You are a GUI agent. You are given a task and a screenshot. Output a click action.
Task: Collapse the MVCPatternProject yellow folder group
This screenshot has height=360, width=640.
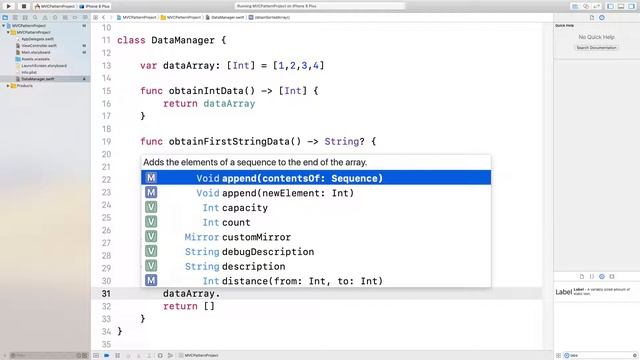[x=9, y=32]
